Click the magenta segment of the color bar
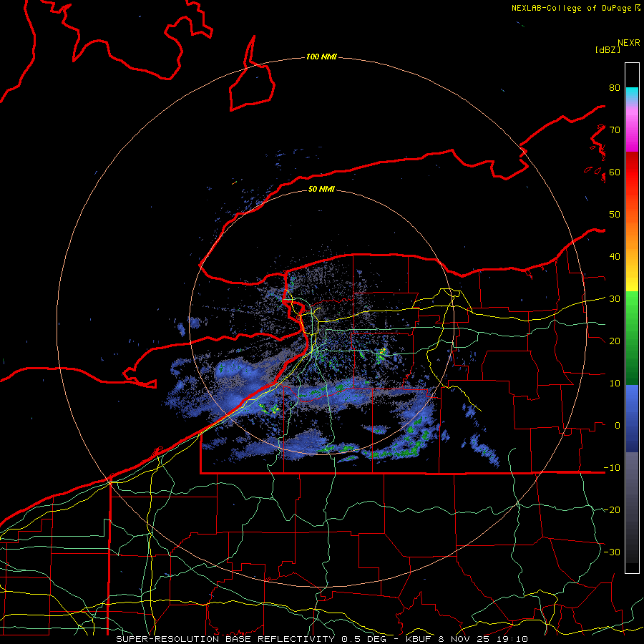644x644 pixels. coord(632,132)
